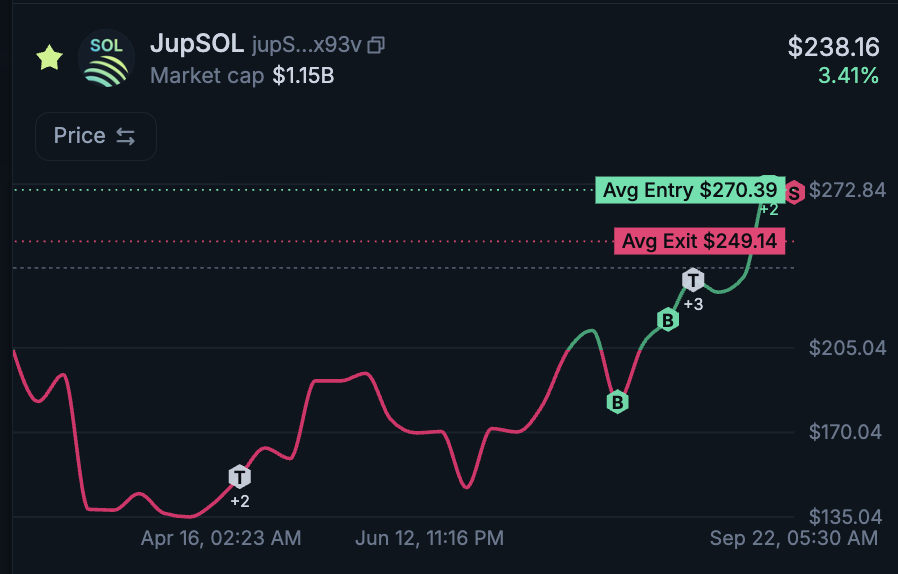Screen dimensions: 898x574
Task: Open the T marker above the +3 label
Action: 693,280
